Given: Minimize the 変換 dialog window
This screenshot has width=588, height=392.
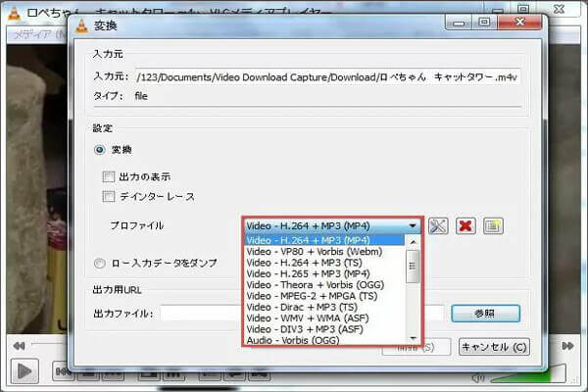Looking at the screenshot, I should (x=459, y=23).
